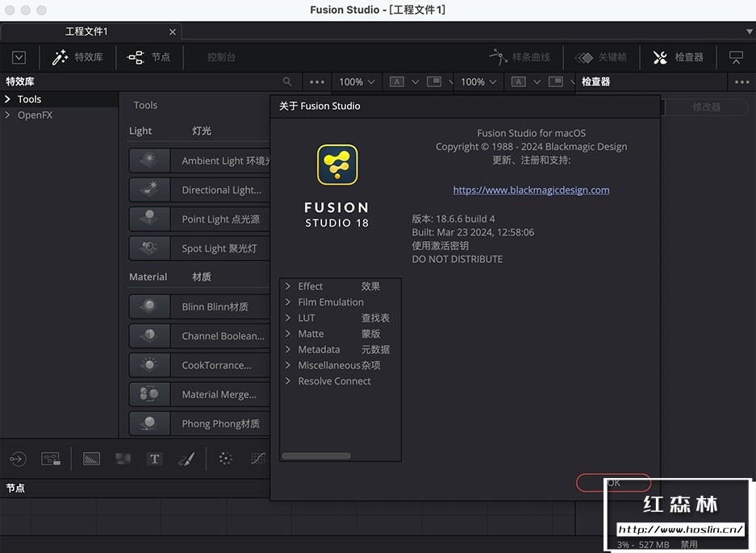Click the Fusion Studio app logo
This screenshot has height=553, width=756.
pos(337,164)
